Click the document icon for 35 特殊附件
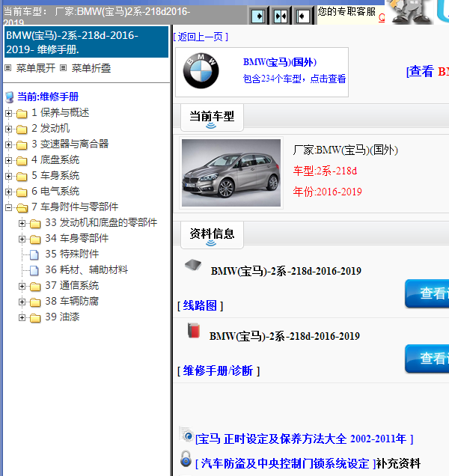Screen dimensions: 449x476 click(34, 254)
